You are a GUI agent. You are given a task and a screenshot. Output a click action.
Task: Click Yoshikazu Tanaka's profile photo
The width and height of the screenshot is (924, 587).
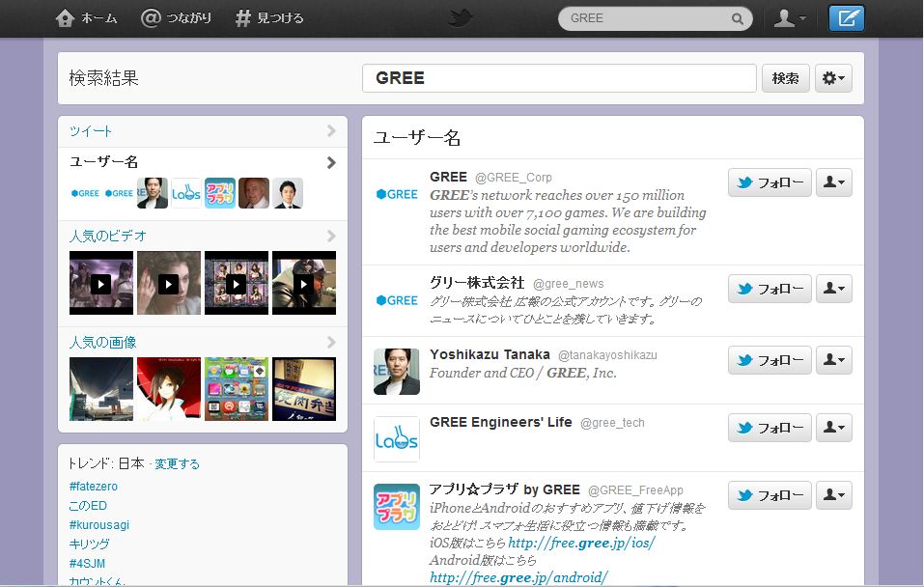[x=397, y=372]
